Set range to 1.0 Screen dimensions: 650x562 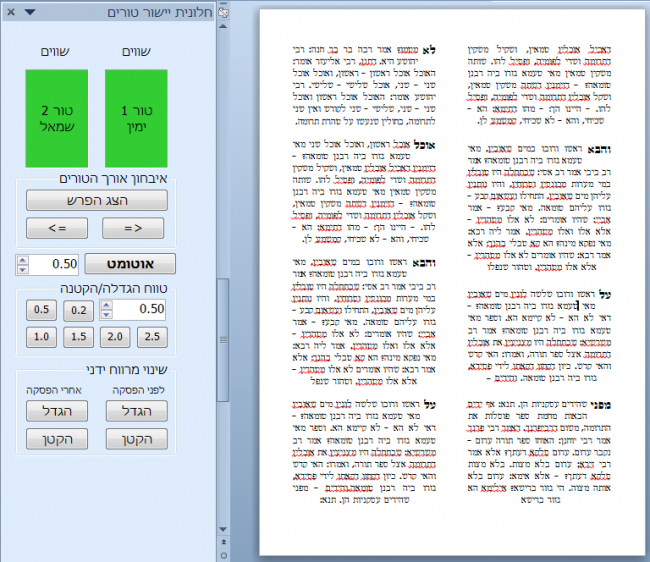(41, 337)
